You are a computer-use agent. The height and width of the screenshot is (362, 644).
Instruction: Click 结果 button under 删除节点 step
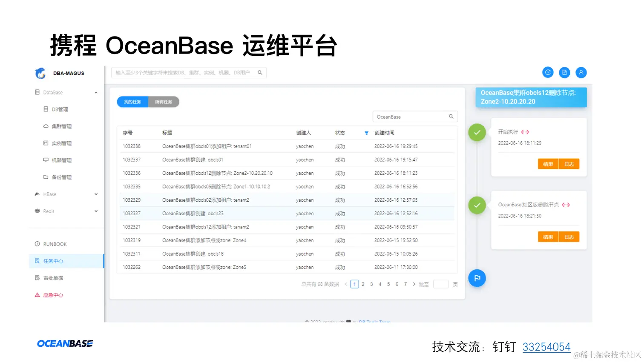pos(548,237)
